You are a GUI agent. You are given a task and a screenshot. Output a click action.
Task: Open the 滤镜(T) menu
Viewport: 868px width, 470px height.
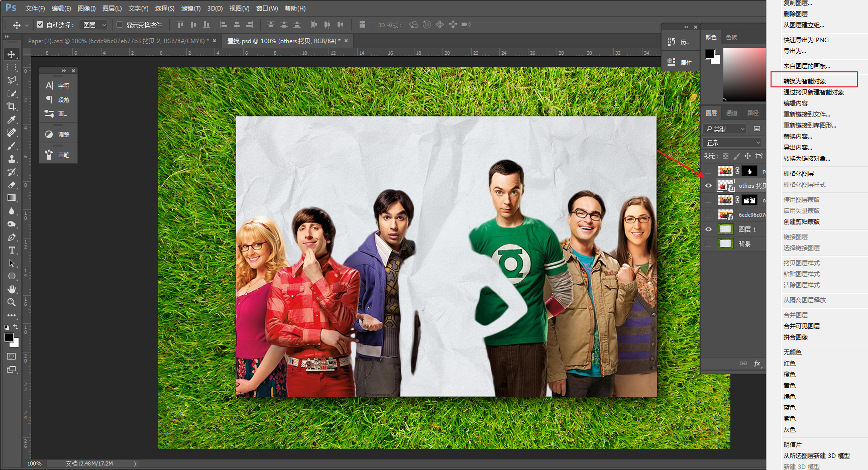point(191,9)
